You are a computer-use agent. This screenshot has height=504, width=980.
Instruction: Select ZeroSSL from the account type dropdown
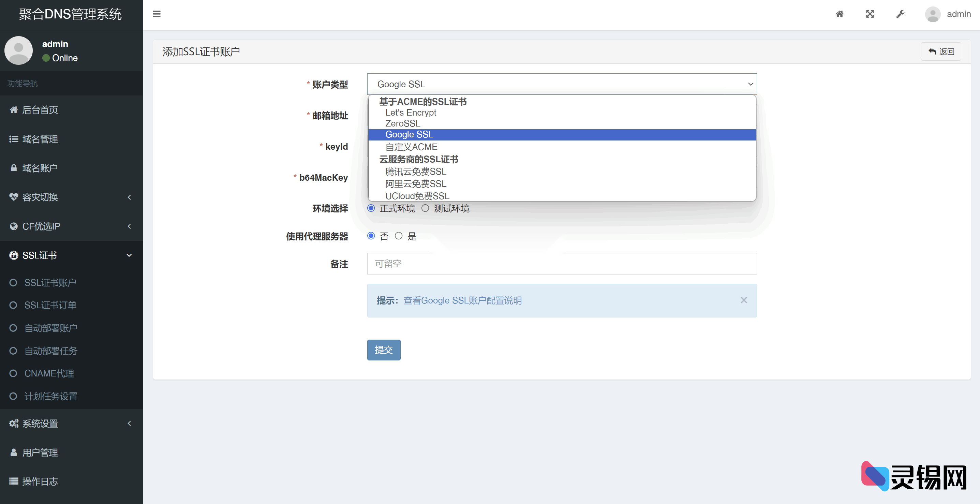click(x=402, y=123)
